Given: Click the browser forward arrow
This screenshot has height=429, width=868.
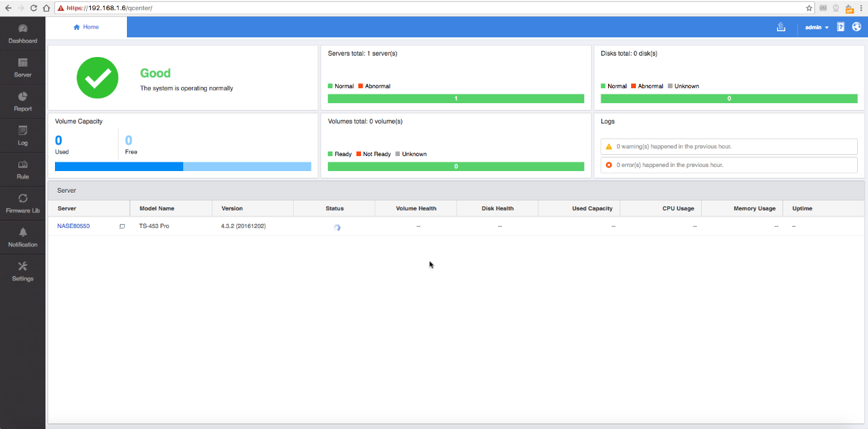Looking at the screenshot, I should pos(20,8).
